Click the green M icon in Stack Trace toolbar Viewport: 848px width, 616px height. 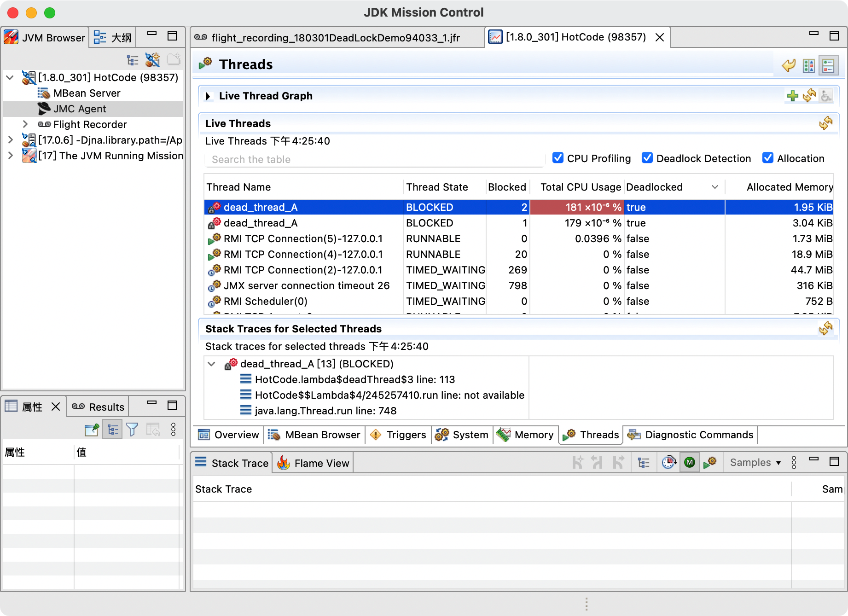click(x=689, y=463)
